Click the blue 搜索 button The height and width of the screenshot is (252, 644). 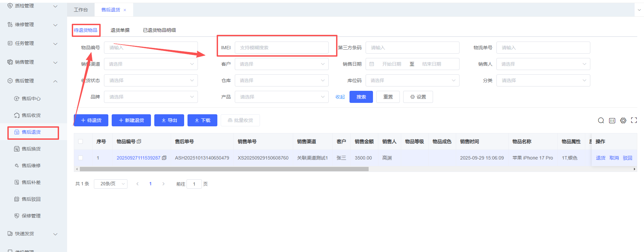pos(361,97)
